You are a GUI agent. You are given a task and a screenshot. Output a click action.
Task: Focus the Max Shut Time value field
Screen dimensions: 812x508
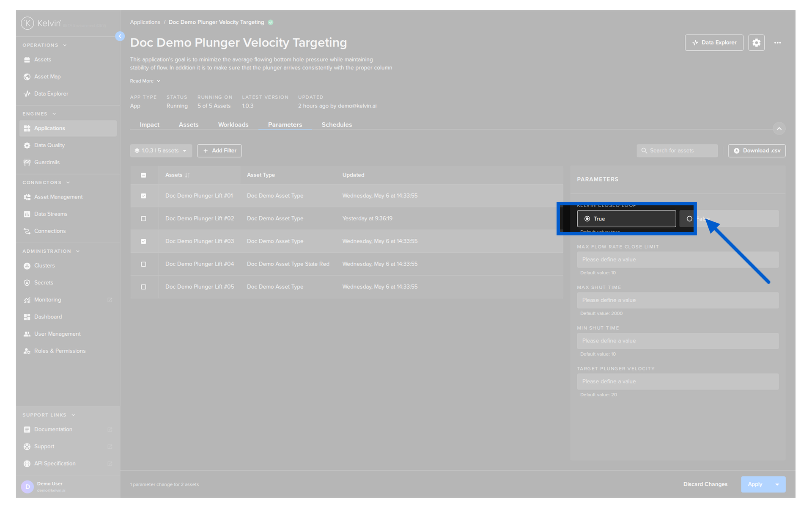(678, 300)
